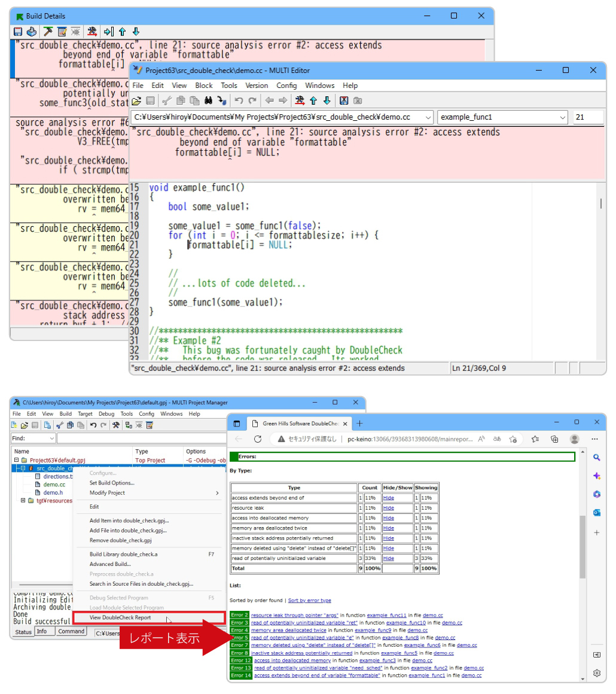This screenshot has width=616, height=694.
Task: Switch to the Command tab in Project Manager
Action: point(71,632)
